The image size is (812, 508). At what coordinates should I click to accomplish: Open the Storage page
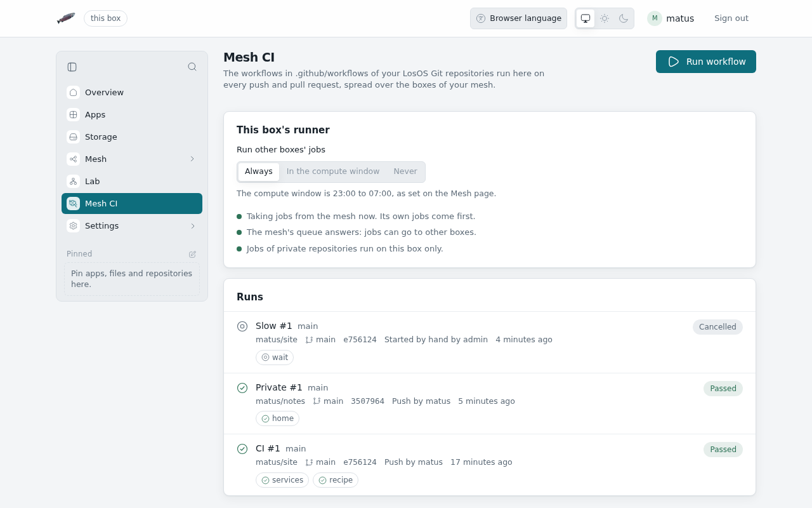(132, 137)
